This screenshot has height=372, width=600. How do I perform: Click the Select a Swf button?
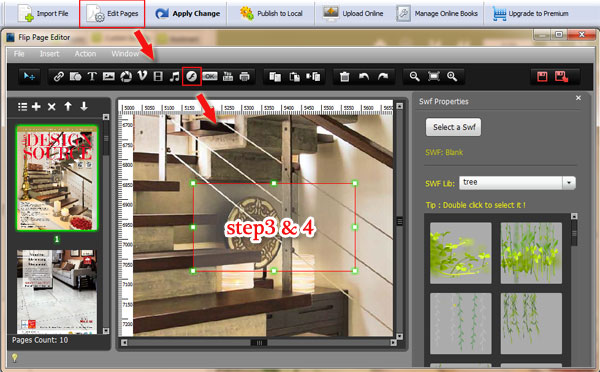tap(453, 127)
